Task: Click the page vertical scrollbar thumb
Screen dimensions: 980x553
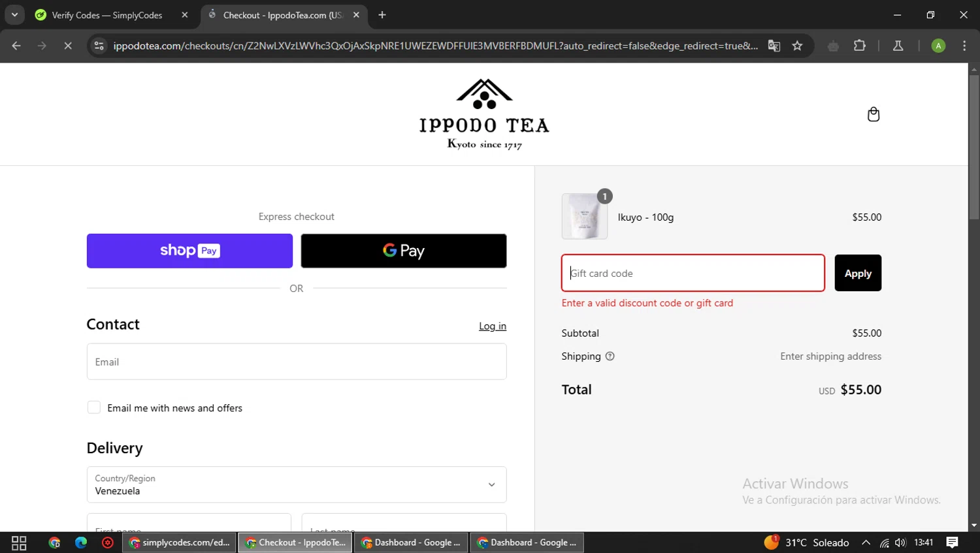Action: [974, 147]
